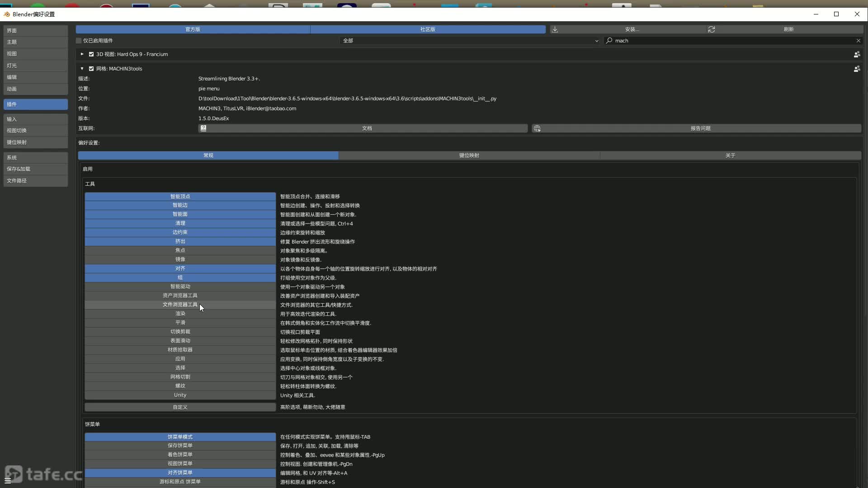Open the 视图 sidebar section
Screen dimensions: 868x488
pos(36,54)
